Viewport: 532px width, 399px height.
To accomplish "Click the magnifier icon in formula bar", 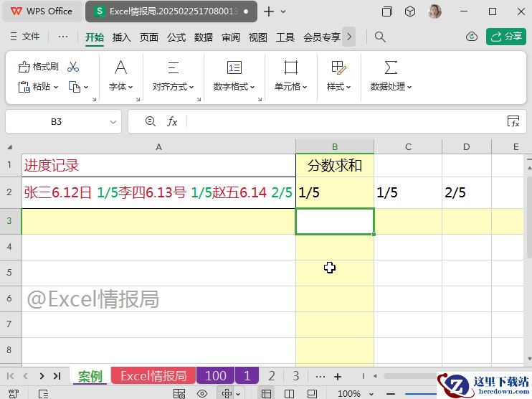I will click(x=151, y=122).
